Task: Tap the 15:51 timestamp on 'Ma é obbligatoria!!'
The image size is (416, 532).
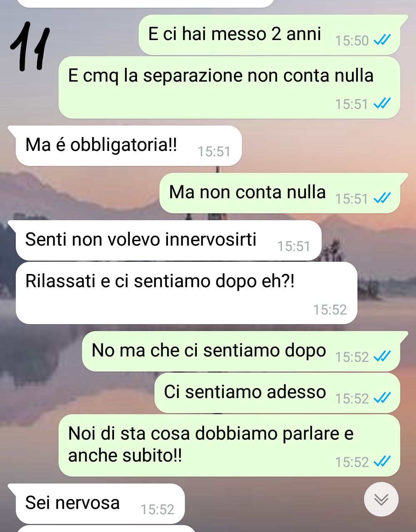Action: click(x=214, y=152)
